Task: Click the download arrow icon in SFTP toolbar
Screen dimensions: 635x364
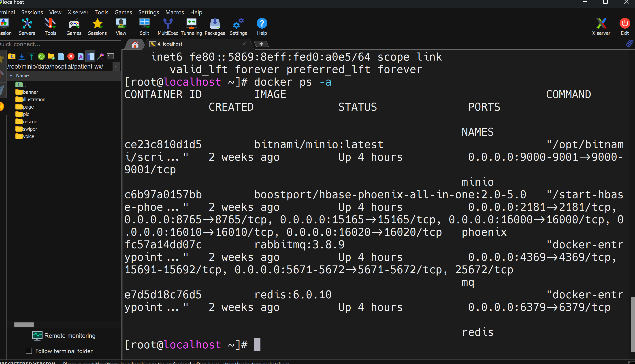Action: [22, 57]
